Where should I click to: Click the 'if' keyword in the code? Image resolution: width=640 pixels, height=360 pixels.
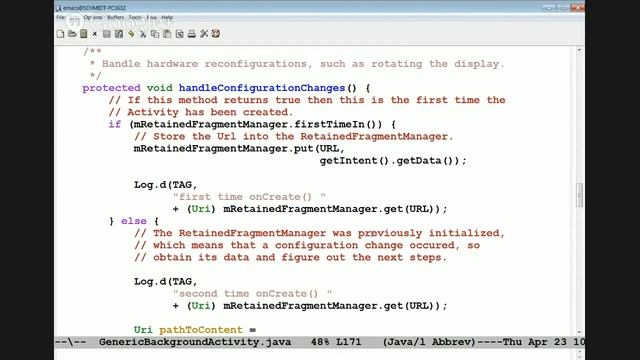[x=115, y=124]
